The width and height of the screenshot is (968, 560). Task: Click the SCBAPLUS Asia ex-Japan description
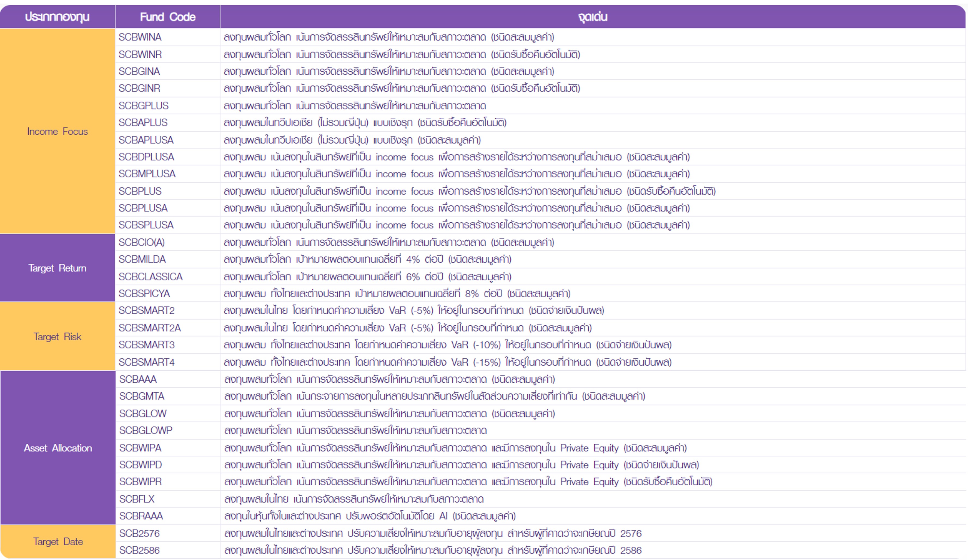point(365,123)
